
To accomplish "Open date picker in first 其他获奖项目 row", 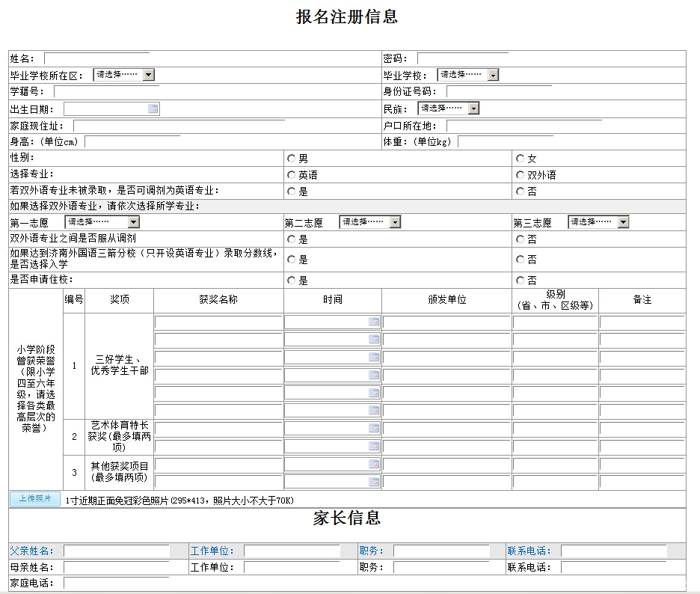I will 373,465.
